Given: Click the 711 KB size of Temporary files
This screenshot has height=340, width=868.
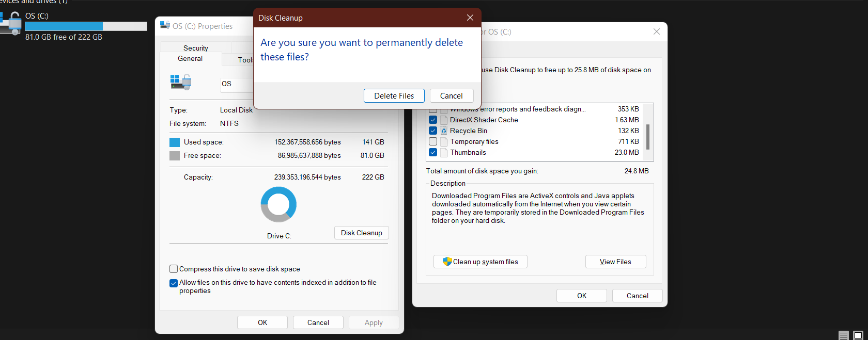Looking at the screenshot, I should point(628,141).
